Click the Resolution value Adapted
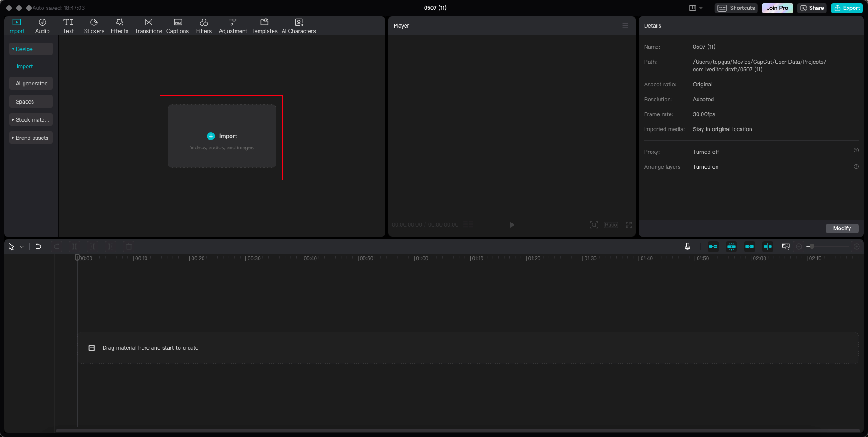 pyautogui.click(x=703, y=100)
